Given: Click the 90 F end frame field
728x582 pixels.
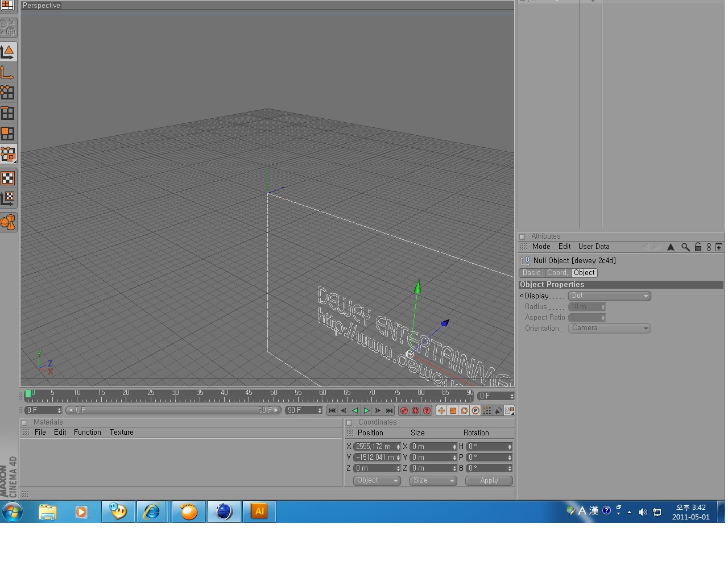Looking at the screenshot, I should (304, 410).
